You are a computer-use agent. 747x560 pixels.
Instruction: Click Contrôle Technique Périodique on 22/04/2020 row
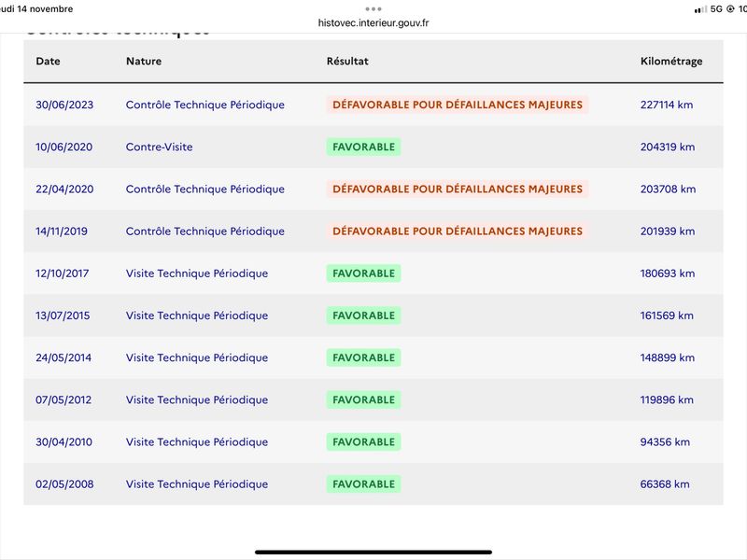point(204,189)
